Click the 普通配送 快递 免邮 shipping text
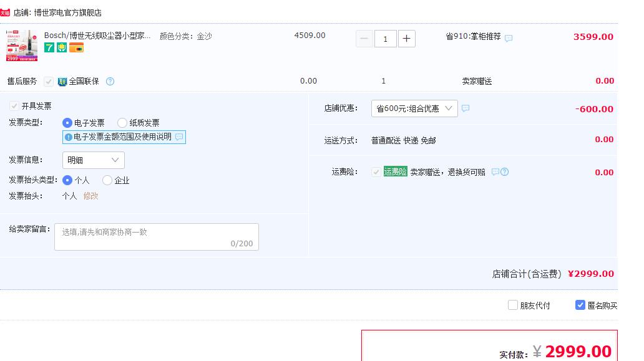 click(x=403, y=140)
